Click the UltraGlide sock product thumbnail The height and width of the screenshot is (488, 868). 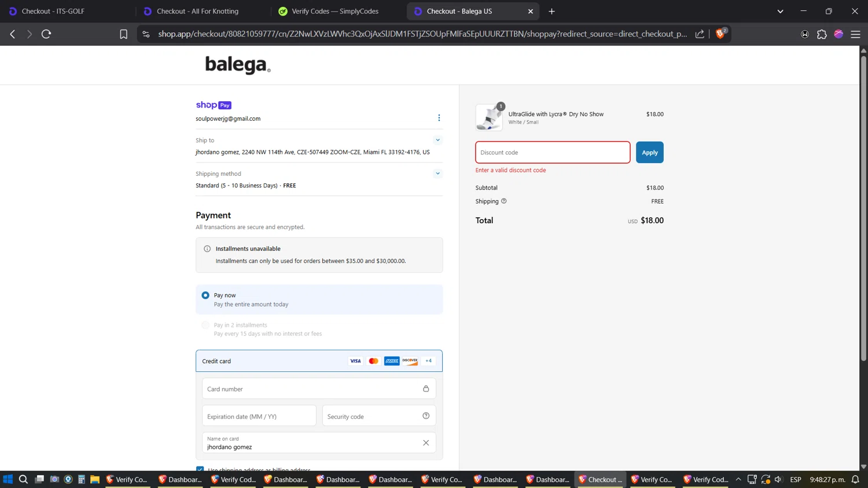(489, 117)
